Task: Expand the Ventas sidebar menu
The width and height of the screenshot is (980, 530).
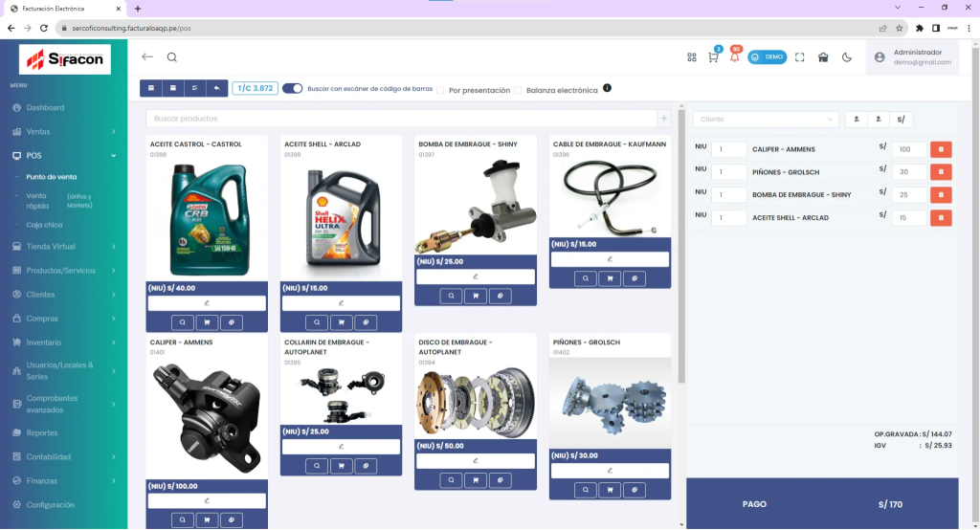Action: (x=63, y=131)
